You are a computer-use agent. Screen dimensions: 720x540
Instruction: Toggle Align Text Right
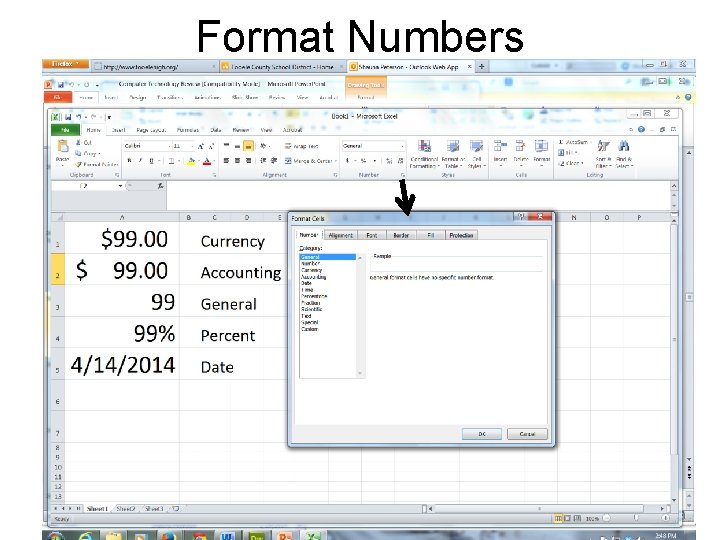coord(248,161)
